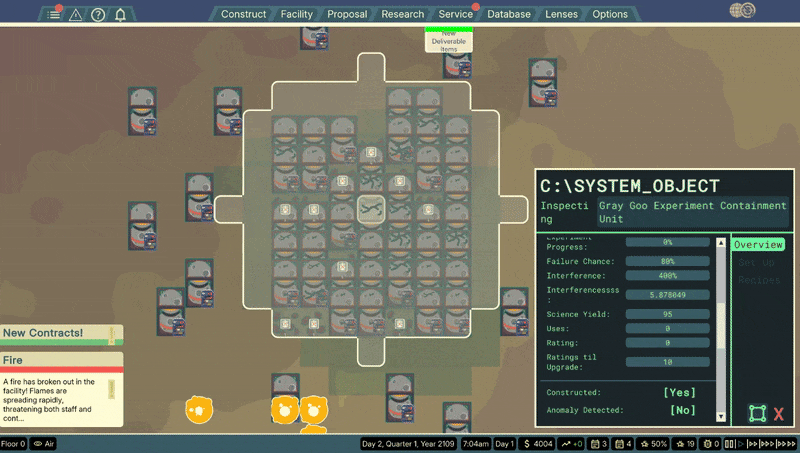
Task: Open the task list icon
Action: tap(53, 15)
